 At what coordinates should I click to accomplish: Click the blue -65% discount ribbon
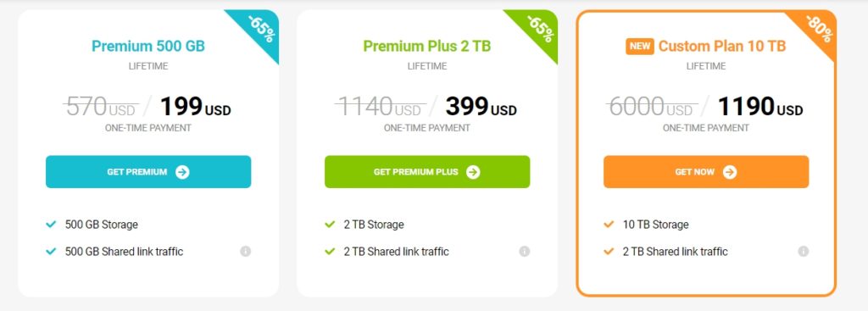260,29
